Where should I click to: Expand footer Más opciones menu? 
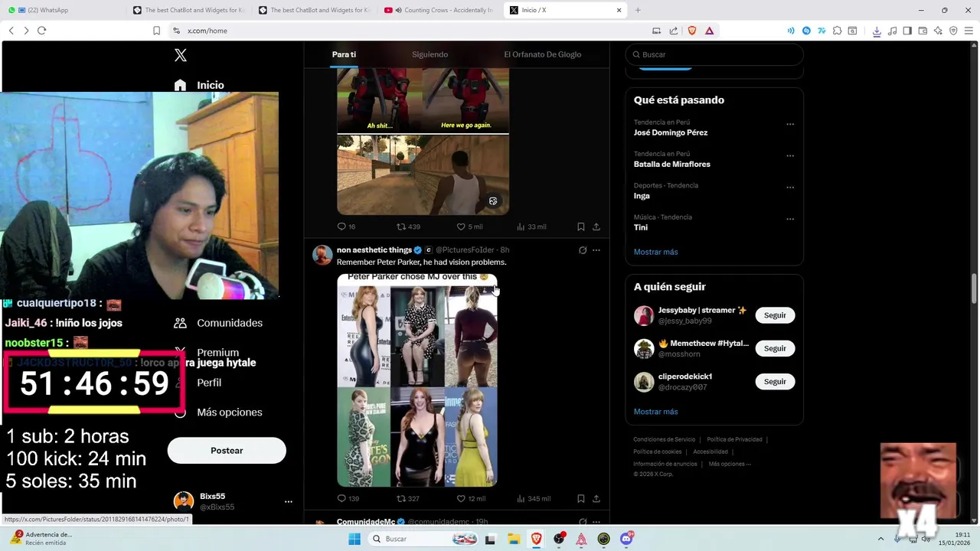pyautogui.click(x=730, y=464)
